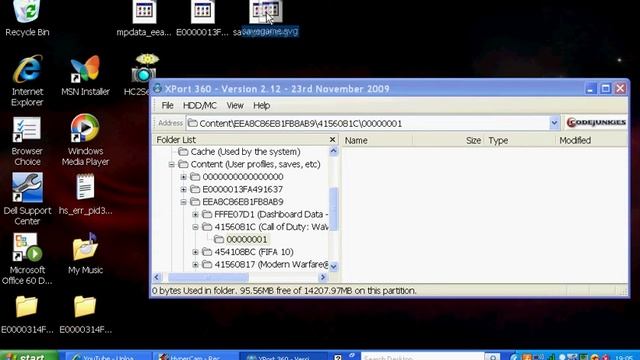This screenshot has height=360, width=640.
Task: Click the CodeJunkies logo in XPort 360
Action: click(x=596, y=122)
